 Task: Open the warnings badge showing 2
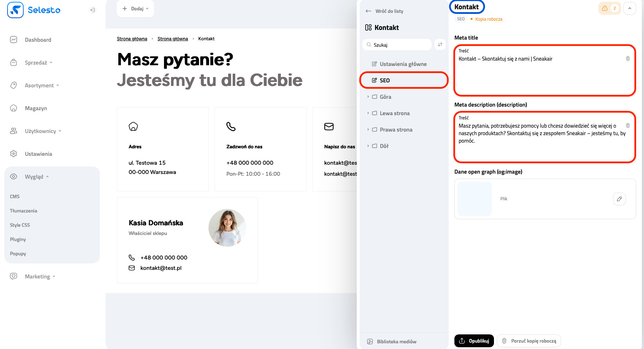coord(609,8)
